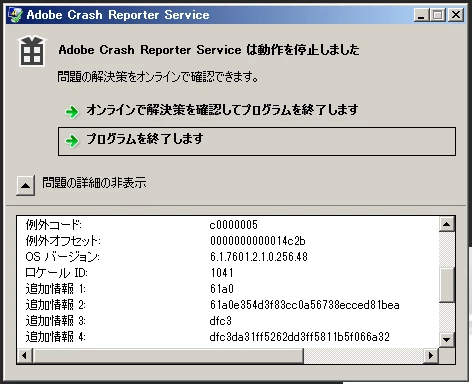Screen dimensions: 472x384
Task: Select exception offset value 0000000000014c2b
Action: point(258,241)
